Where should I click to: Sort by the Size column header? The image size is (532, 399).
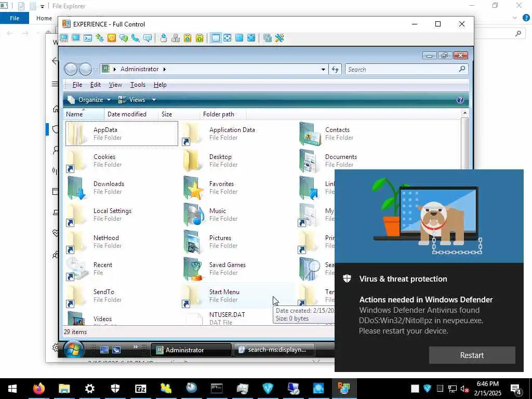179,114
